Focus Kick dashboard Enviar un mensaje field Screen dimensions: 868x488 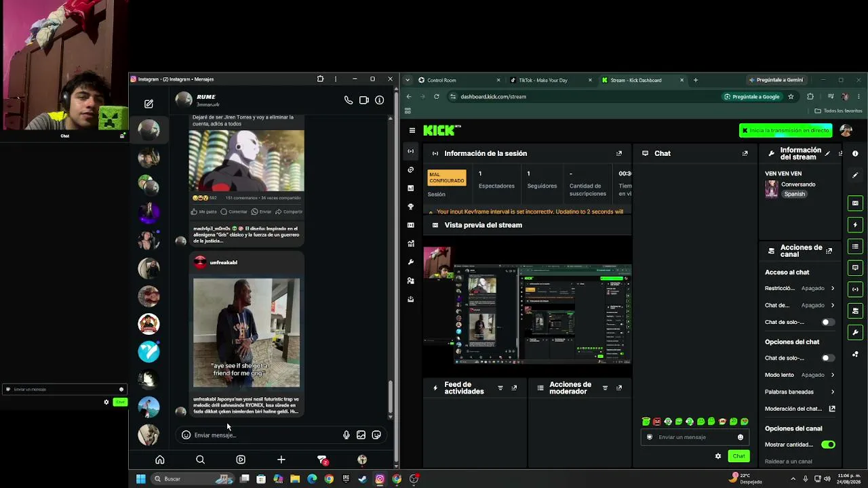[694, 437]
